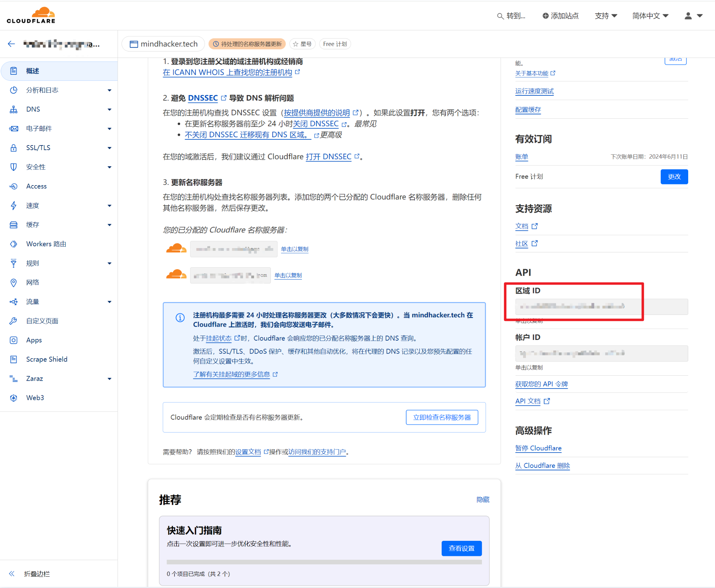Click the Cloudflare logo
715x588 pixels.
[31, 15]
